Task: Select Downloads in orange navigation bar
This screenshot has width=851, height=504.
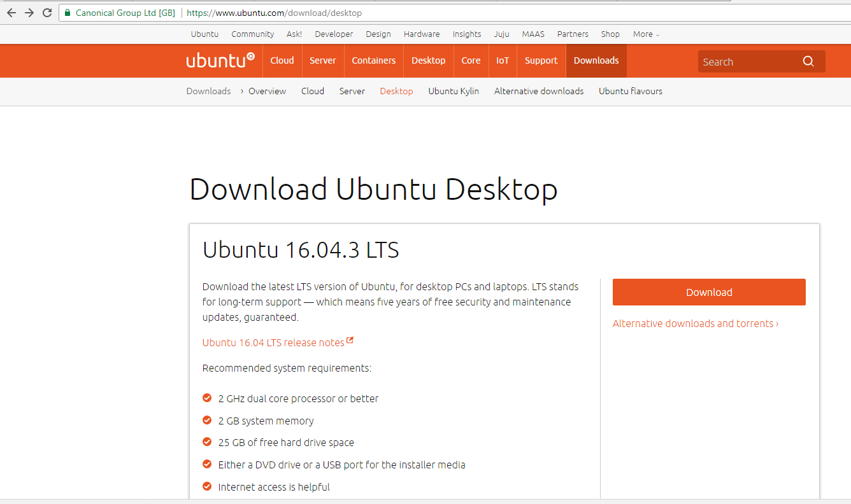Action: pos(596,60)
